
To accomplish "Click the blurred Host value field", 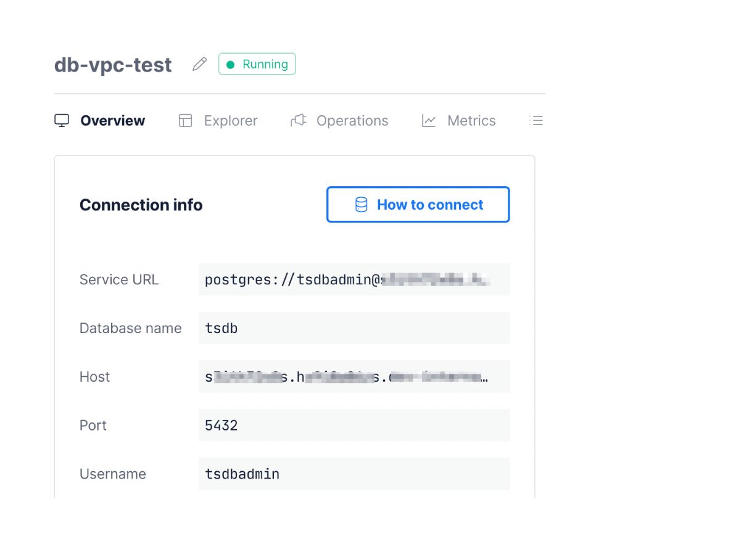I will [354, 377].
